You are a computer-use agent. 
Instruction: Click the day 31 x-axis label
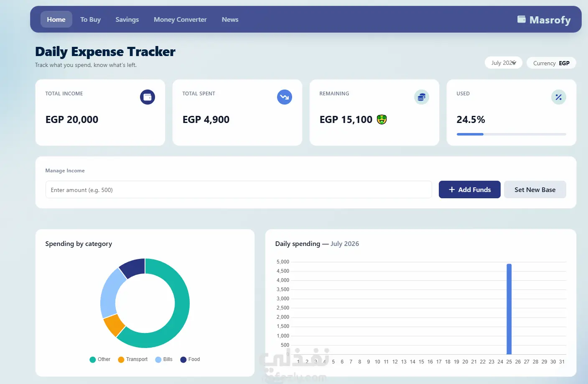[x=562, y=362]
